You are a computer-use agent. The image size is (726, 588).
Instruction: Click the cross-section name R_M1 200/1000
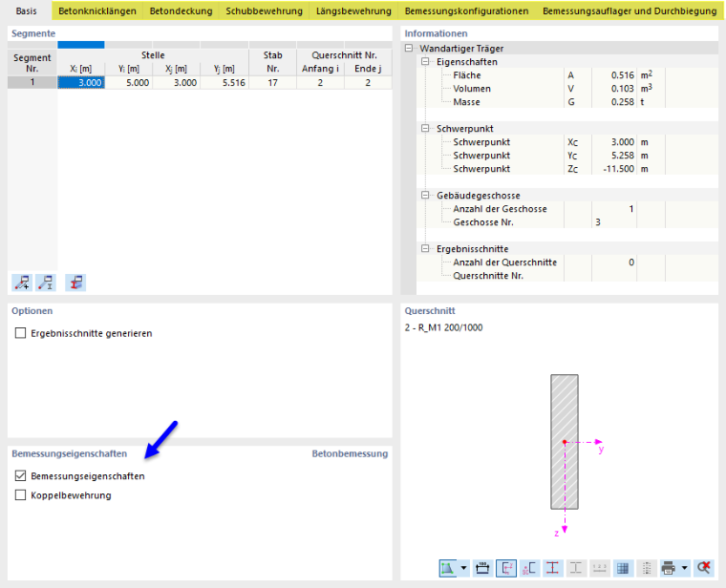pos(443,327)
